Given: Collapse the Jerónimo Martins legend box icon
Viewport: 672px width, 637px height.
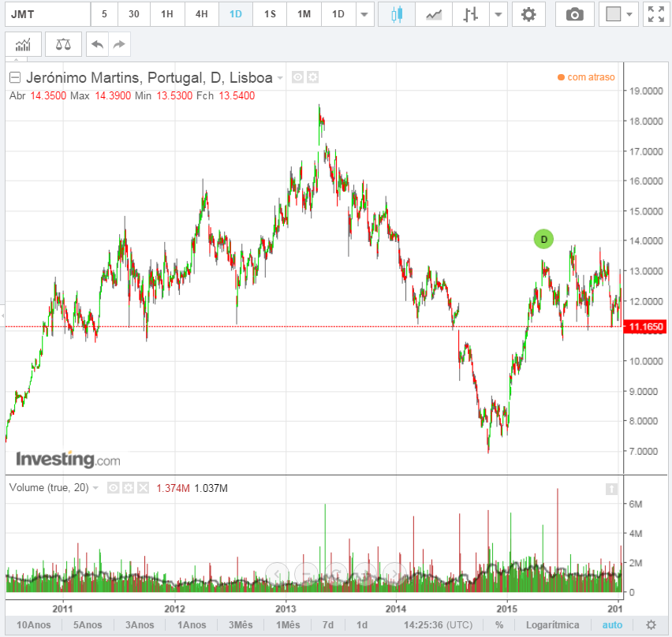Looking at the screenshot, I should 15,77.
